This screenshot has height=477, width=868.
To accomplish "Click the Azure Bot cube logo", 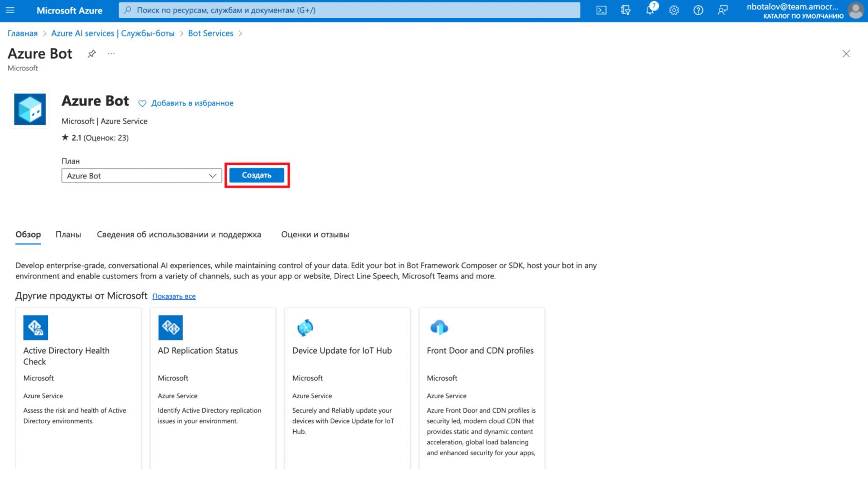I will coord(30,109).
